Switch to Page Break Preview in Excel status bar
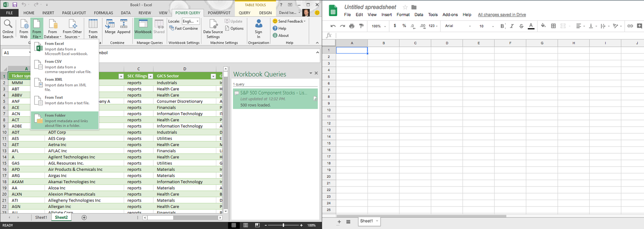Viewport: 644px width, 229px height. click(x=257, y=225)
